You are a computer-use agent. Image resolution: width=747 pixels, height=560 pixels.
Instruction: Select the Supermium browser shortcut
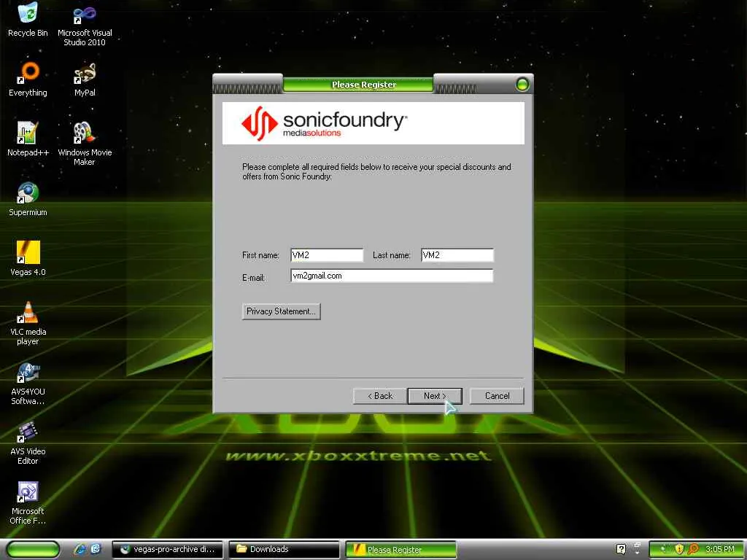point(28,199)
